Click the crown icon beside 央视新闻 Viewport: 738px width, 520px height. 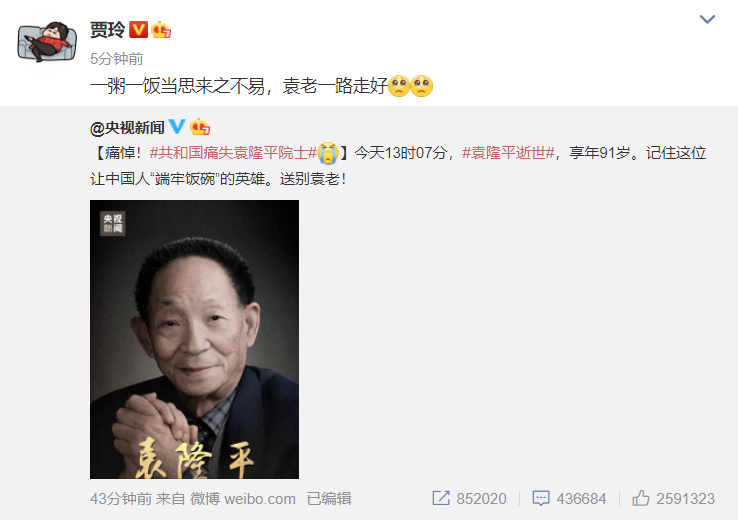[x=200, y=127]
